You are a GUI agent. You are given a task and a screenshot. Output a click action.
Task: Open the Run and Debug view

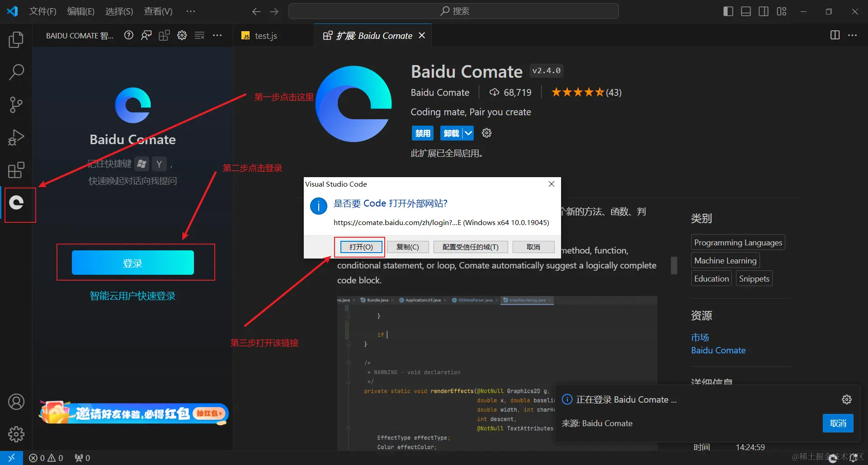[16, 137]
